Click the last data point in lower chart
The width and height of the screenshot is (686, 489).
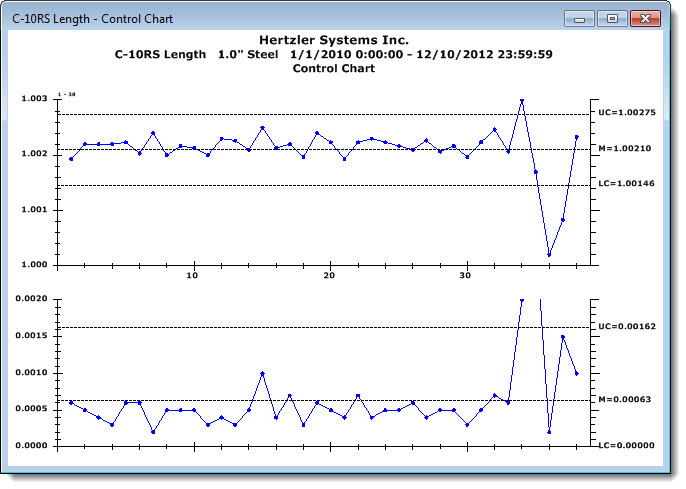[576, 373]
